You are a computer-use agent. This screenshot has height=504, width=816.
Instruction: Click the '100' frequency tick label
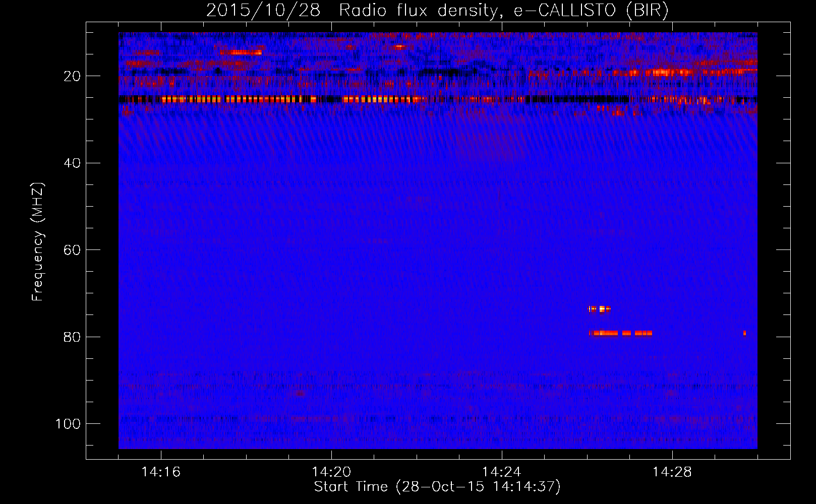point(68,423)
